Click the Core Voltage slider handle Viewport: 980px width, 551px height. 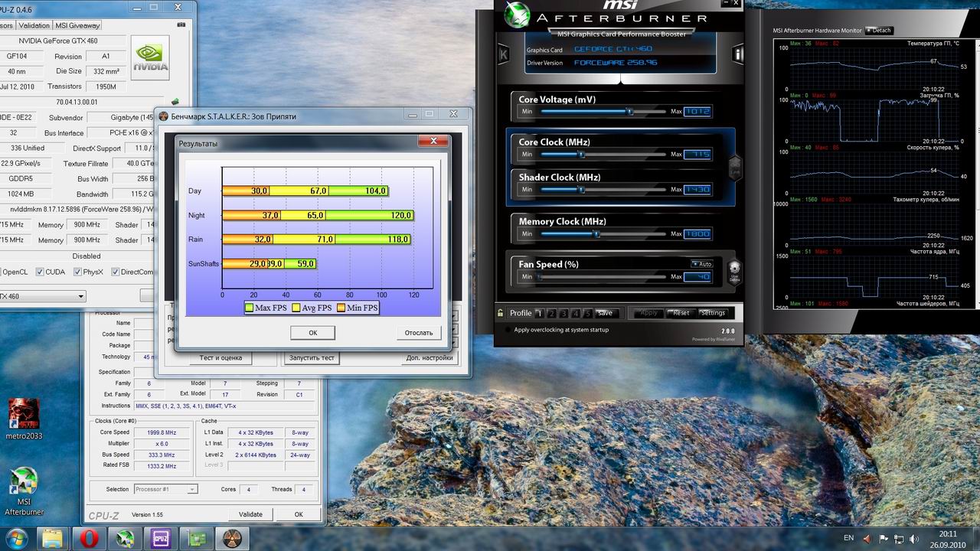(x=629, y=112)
